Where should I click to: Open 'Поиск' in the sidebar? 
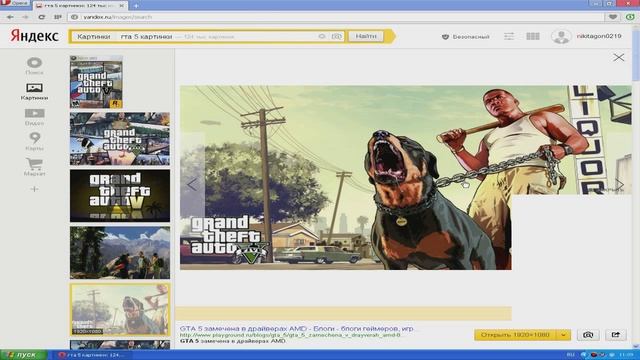pyautogui.click(x=34, y=66)
